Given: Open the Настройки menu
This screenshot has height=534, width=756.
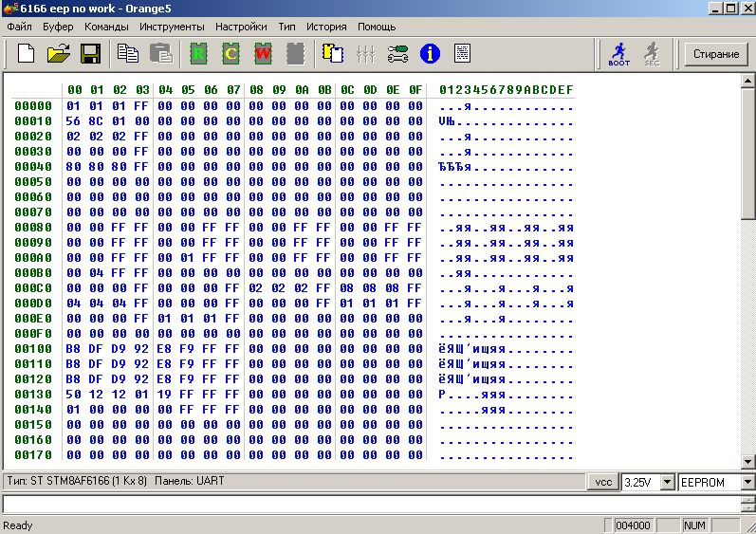Looking at the screenshot, I should [x=241, y=27].
